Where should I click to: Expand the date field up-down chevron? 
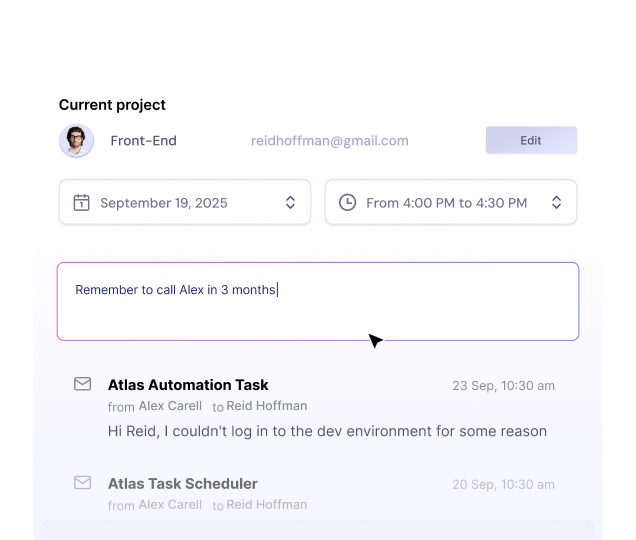point(290,203)
